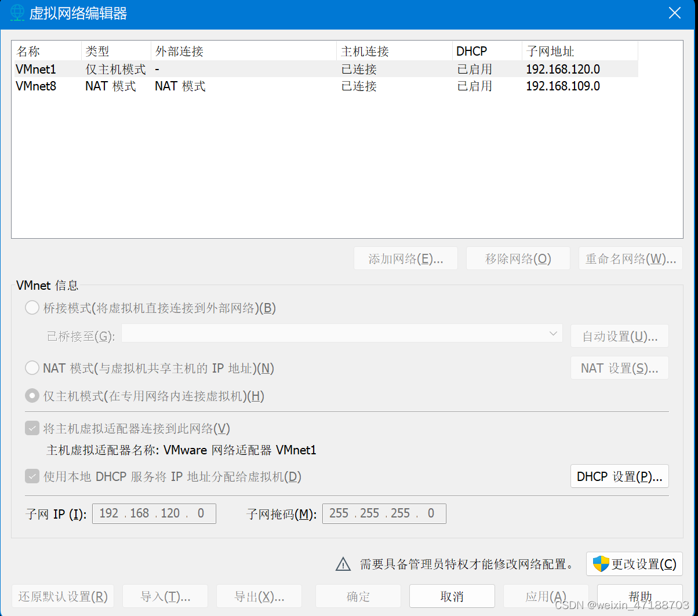Click the 导入(T)... button
The height and width of the screenshot is (616, 698).
165,596
